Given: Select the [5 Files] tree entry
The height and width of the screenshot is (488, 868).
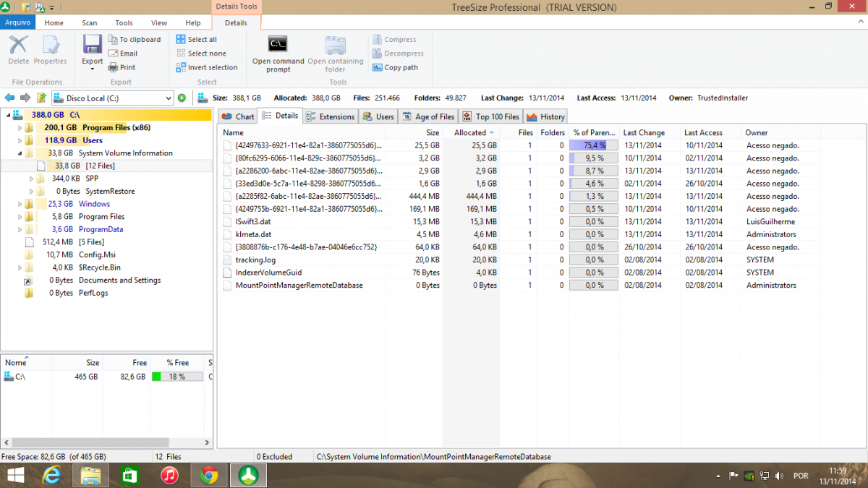Looking at the screenshot, I should click(x=91, y=242).
